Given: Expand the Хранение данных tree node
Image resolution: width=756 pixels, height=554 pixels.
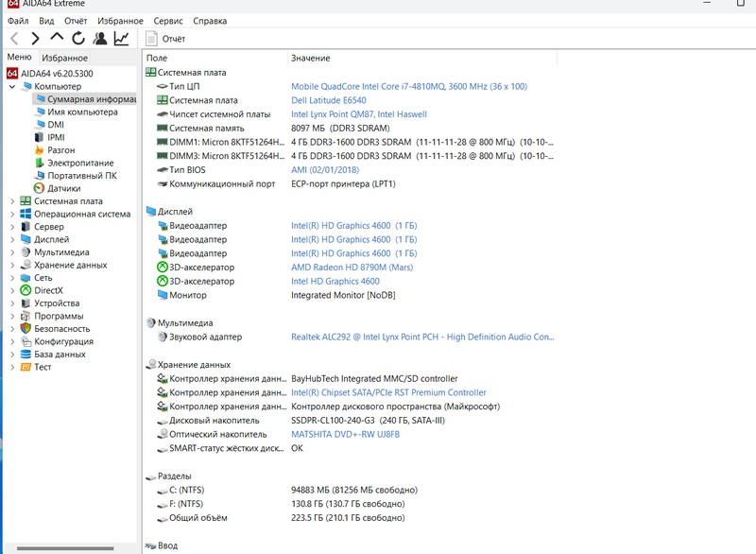Looking at the screenshot, I should 12,266.
